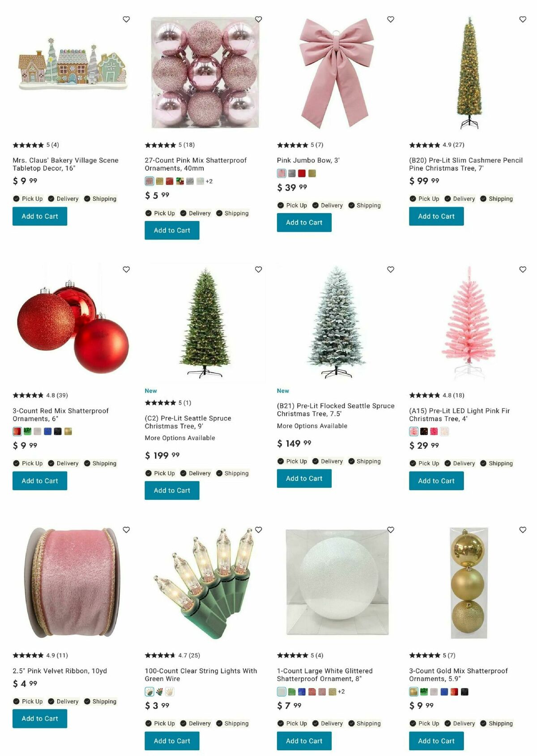
Task: Click heart on 3-Count Red Mix Ornaments
Action: click(126, 269)
